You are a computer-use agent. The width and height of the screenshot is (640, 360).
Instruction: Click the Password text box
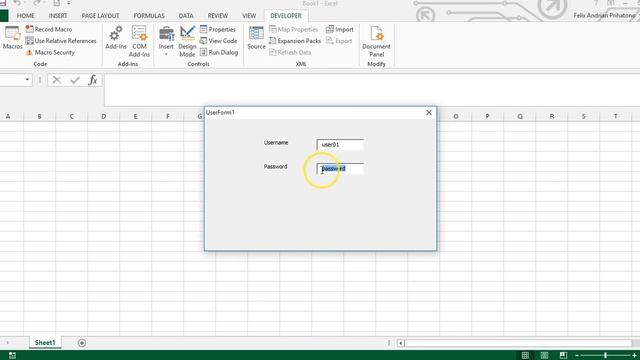(x=340, y=168)
